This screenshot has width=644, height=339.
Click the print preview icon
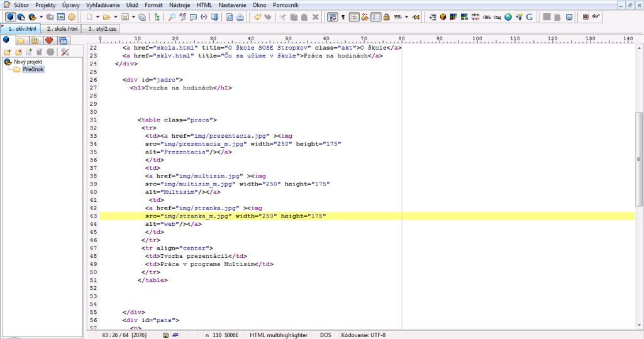[230, 17]
